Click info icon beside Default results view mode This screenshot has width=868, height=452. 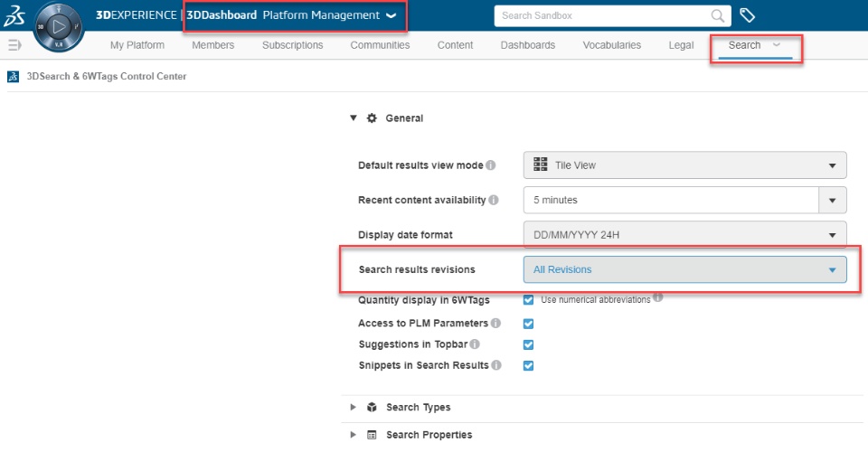[x=491, y=165]
